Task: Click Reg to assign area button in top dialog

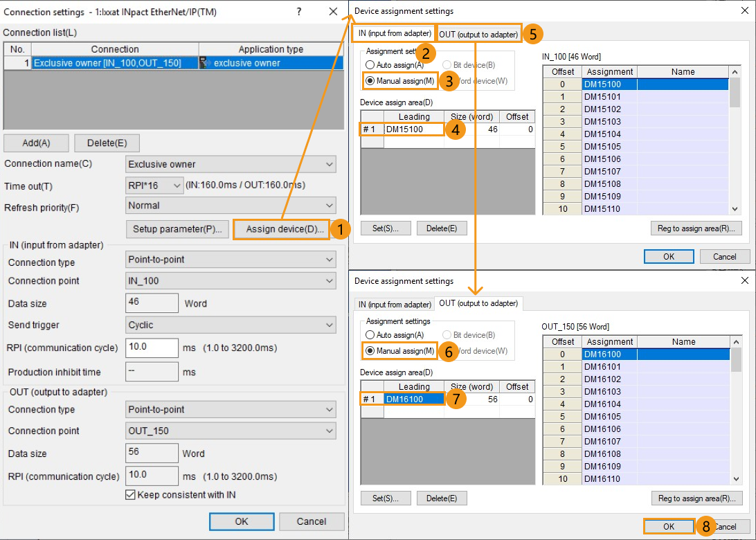Action: tap(696, 228)
